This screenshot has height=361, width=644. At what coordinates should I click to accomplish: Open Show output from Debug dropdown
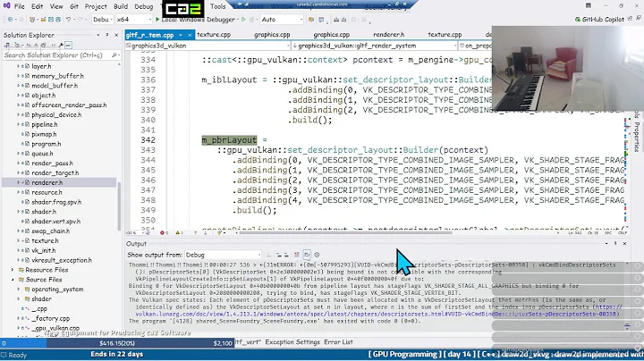click(x=223, y=255)
